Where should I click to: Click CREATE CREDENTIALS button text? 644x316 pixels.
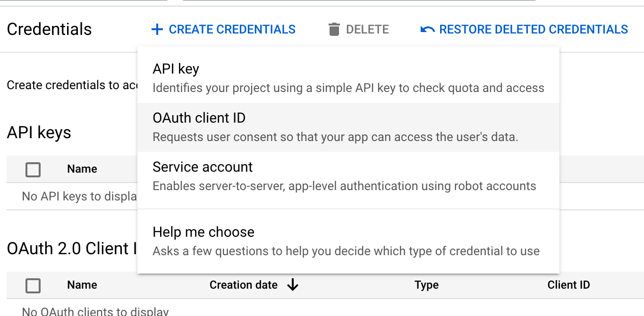232,30
